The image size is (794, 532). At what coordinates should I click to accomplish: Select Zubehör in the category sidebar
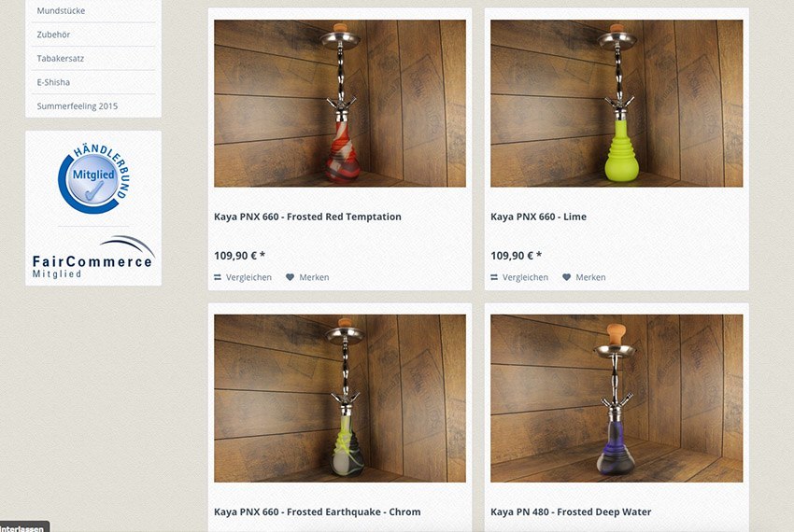tap(53, 35)
